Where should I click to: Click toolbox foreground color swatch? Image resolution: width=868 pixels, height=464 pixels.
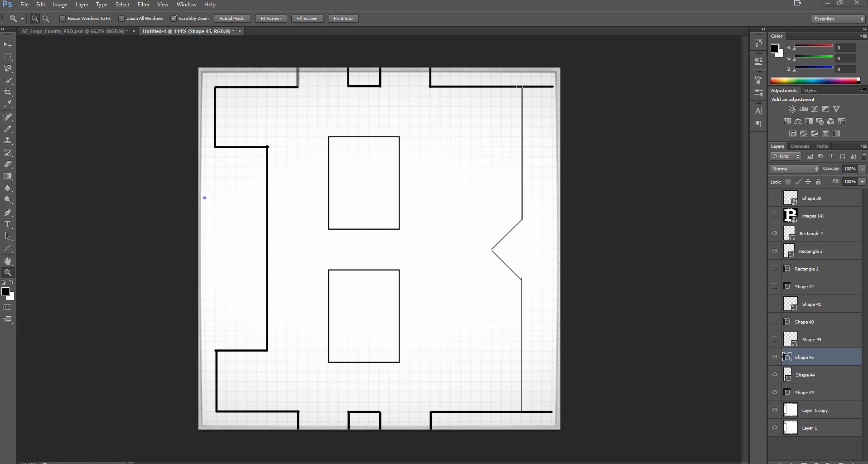(x=5, y=292)
